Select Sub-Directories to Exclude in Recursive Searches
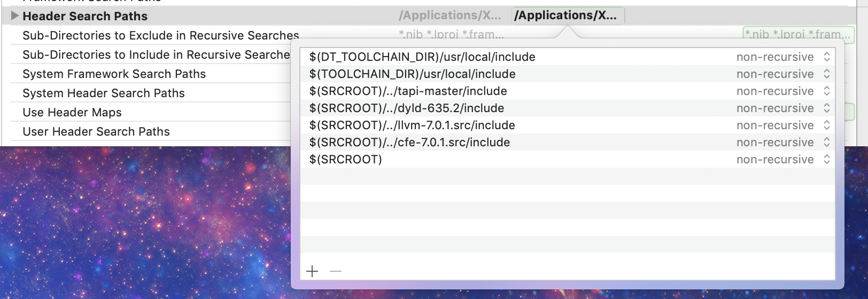This screenshot has width=868, height=299. pos(161,35)
